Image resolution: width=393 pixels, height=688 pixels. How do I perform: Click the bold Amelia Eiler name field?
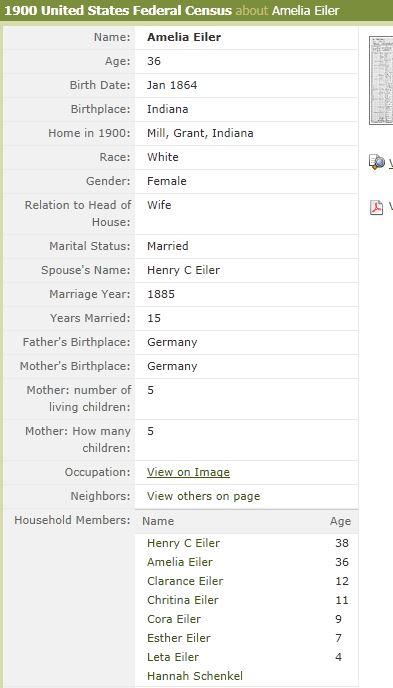tap(184, 37)
